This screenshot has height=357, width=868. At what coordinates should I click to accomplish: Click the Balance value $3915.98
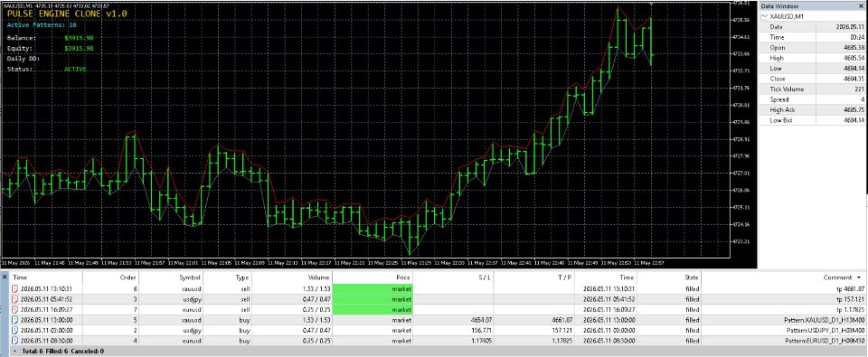[x=79, y=38]
